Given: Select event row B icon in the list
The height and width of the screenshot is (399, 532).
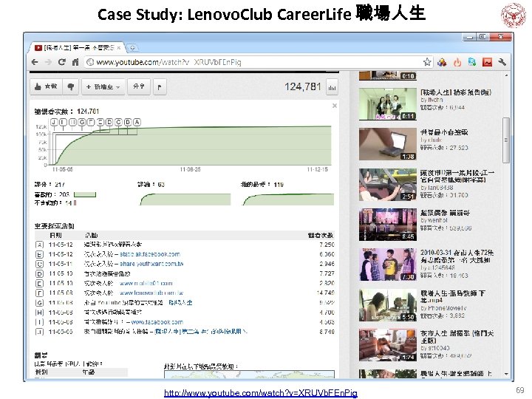Looking at the screenshot, I should [x=39, y=254].
